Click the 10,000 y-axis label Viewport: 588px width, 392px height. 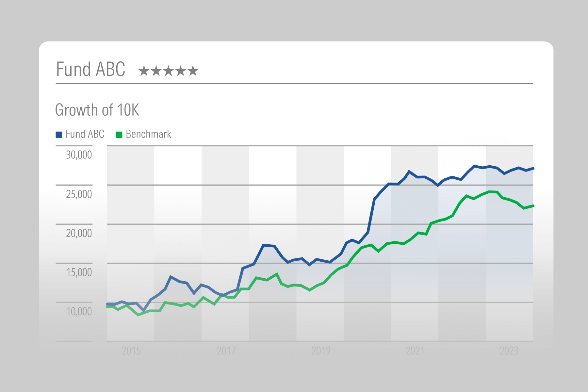79,312
